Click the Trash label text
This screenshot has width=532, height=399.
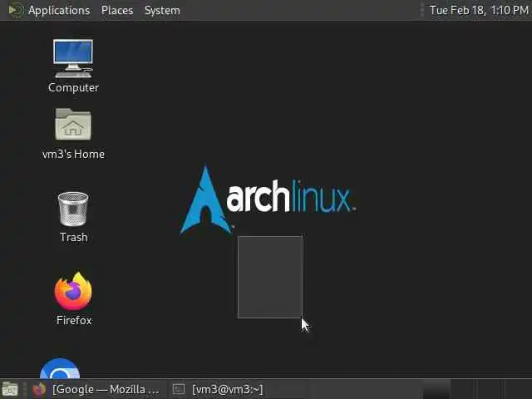pos(74,237)
